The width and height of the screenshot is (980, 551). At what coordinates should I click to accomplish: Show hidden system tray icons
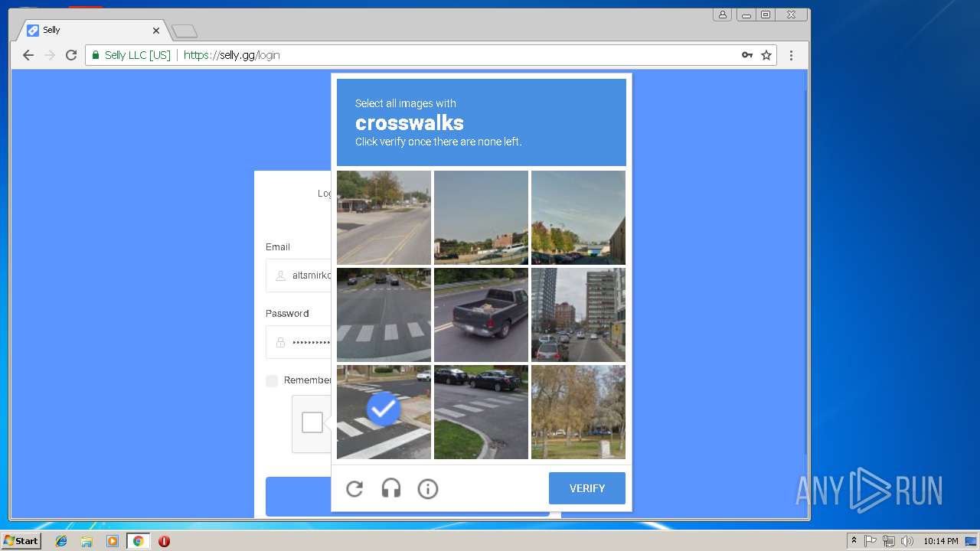[854, 541]
